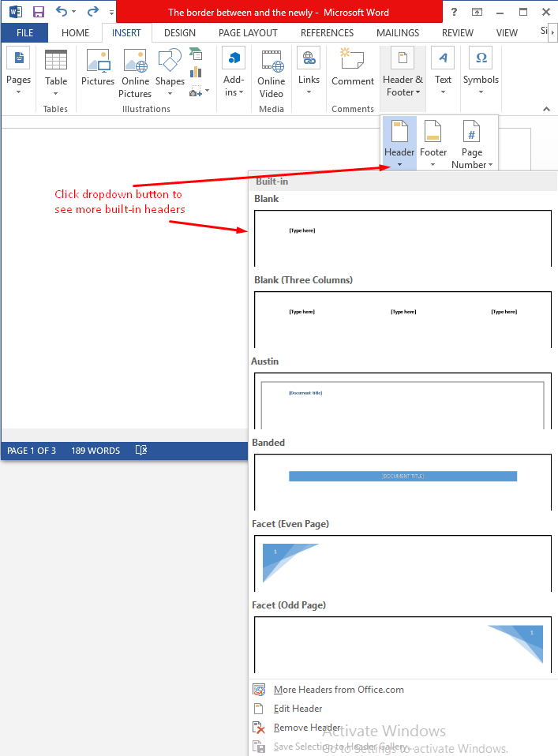
Task: Select the Facet (Even Page) header thumbnail
Action: 403,563
